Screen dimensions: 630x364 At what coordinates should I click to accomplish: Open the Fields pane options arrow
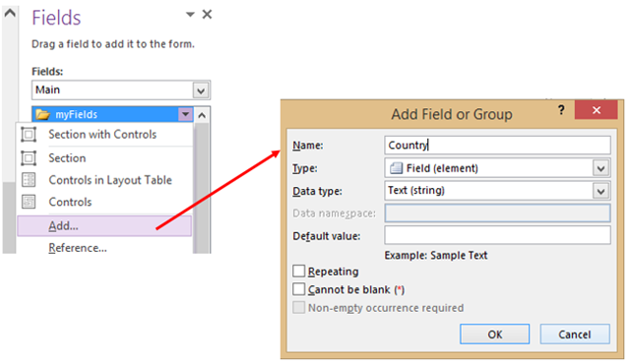190,15
